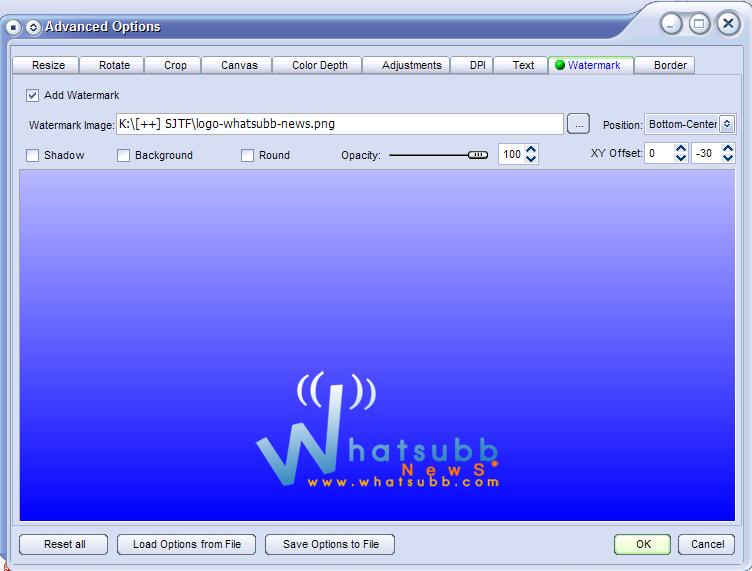Image resolution: width=752 pixels, height=571 pixels.
Task: Switch to the Border tab
Action: point(665,65)
